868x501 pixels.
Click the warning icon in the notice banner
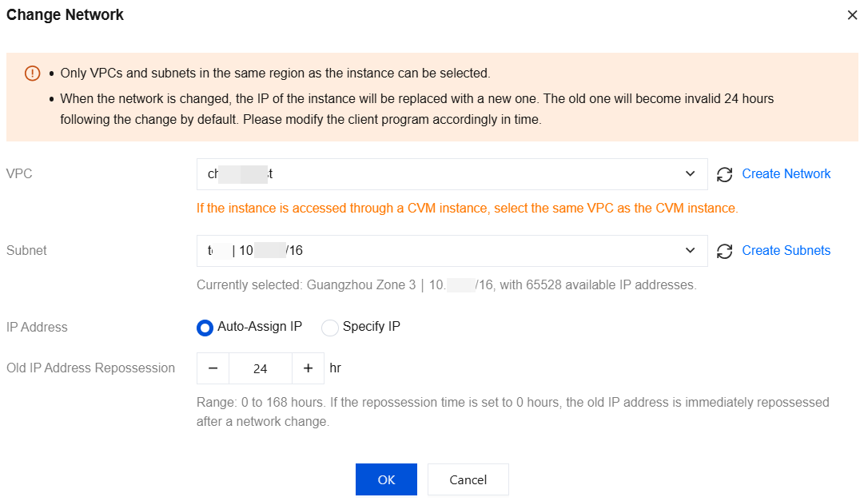[x=32, y=74]
